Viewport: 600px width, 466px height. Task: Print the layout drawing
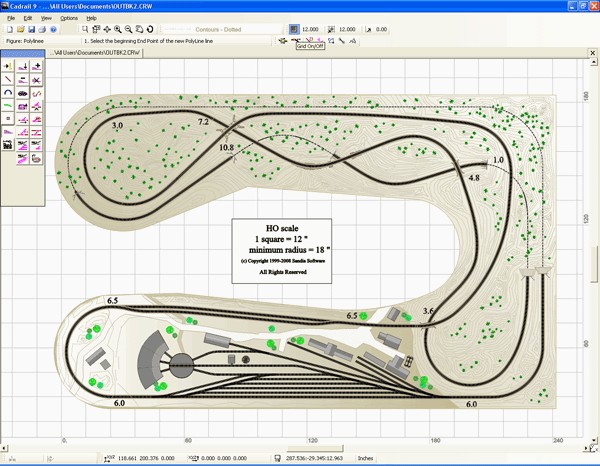[x=42, y=29]
